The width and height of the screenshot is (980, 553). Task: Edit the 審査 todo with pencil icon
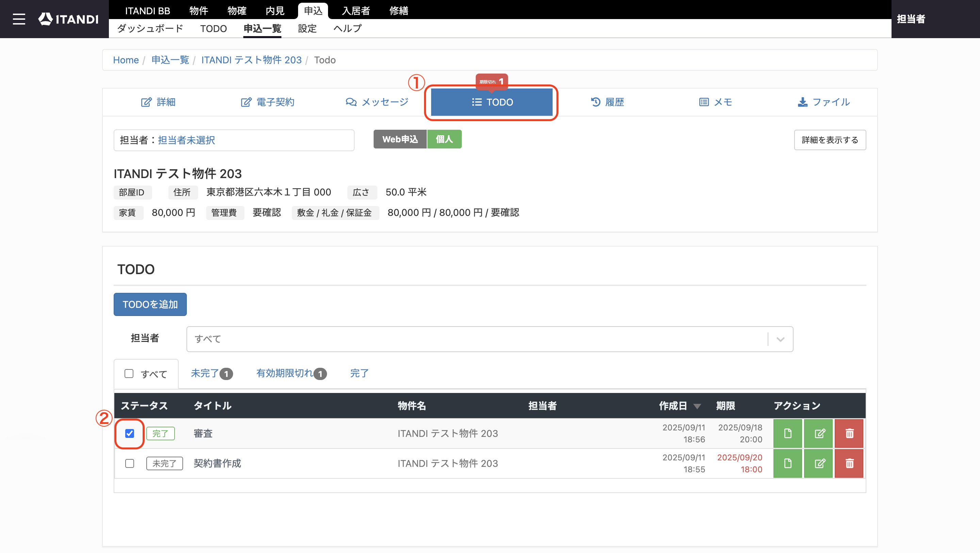click(x=819, y=433)
